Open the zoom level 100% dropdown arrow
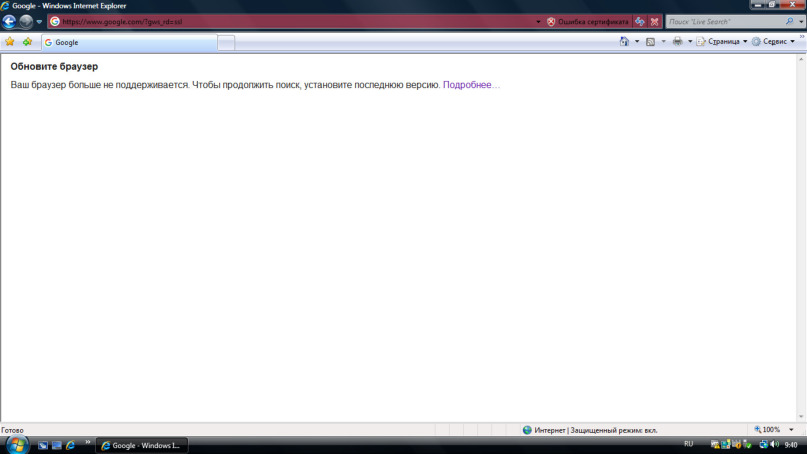The height and width of the screenshot is (454, 807). [x=792, y=430]
